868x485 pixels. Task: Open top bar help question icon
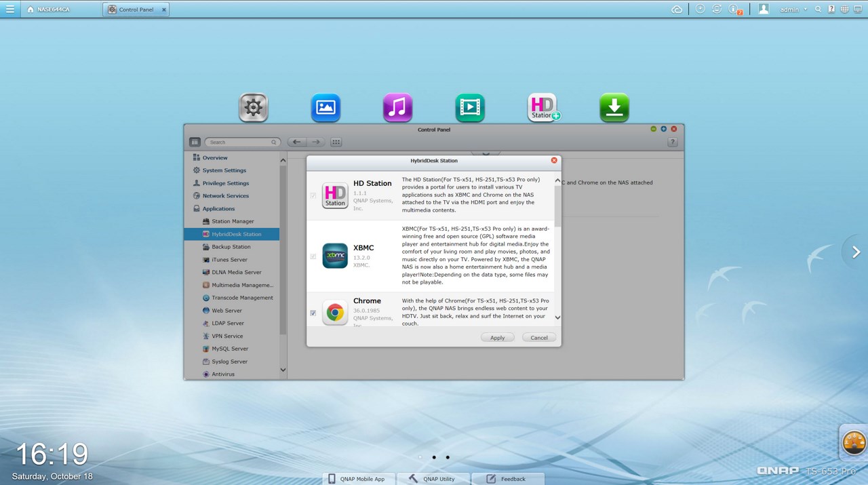pyautogui.click(x=831, y=9)
